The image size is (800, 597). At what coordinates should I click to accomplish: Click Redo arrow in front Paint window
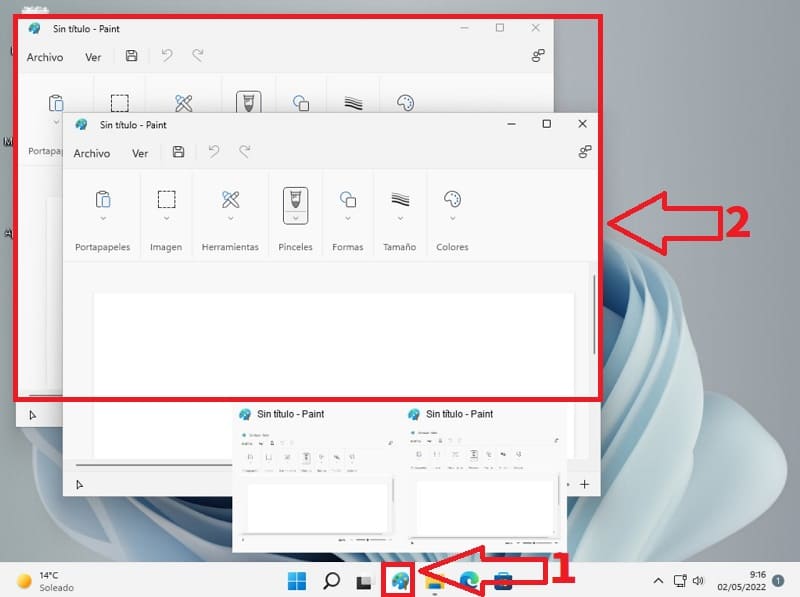pyautogui.click(x=245, y=152)
